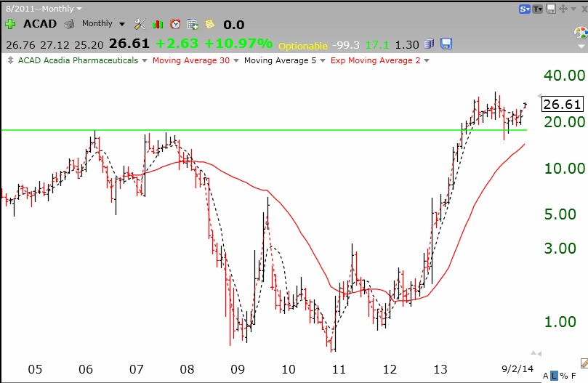Click the gray T time-link icon
588x383 pixels.
538,9
